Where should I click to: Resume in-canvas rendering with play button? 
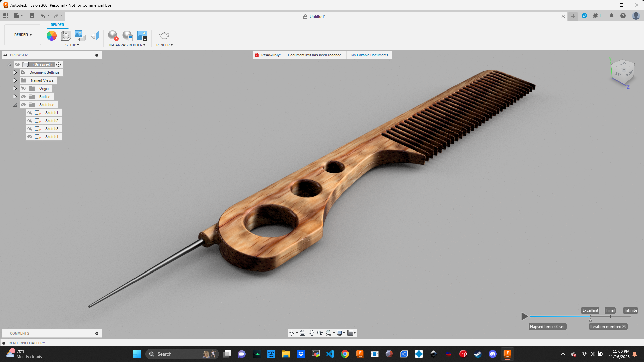pos(525,316)
